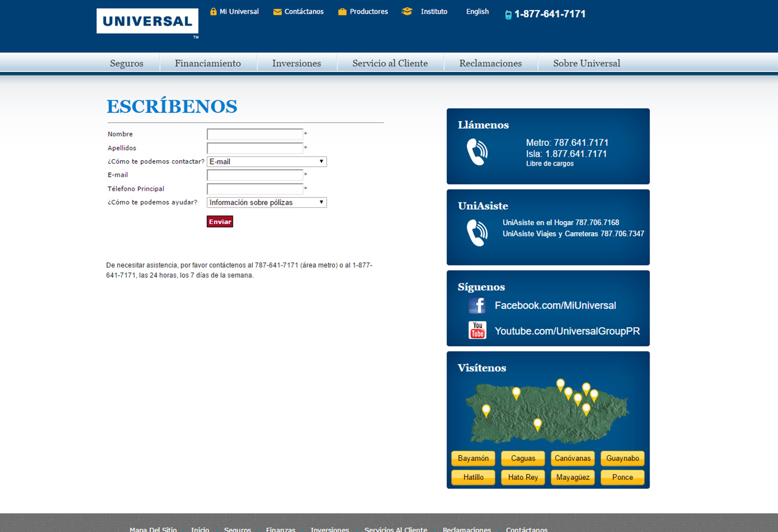Click the Facebook icon under Síguenos
778x532 pixels.
point(477,305)
